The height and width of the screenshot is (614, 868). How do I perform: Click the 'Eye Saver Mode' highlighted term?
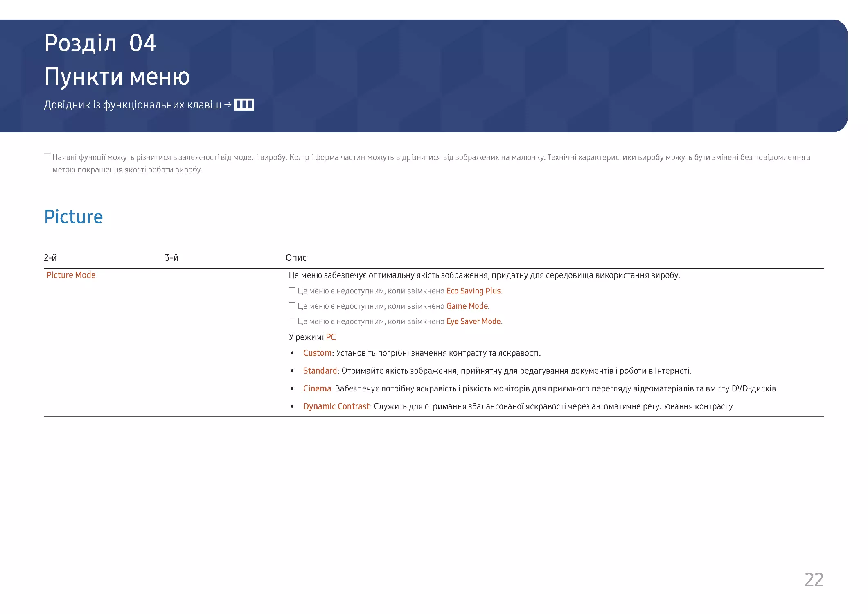[x=473, y=321]
